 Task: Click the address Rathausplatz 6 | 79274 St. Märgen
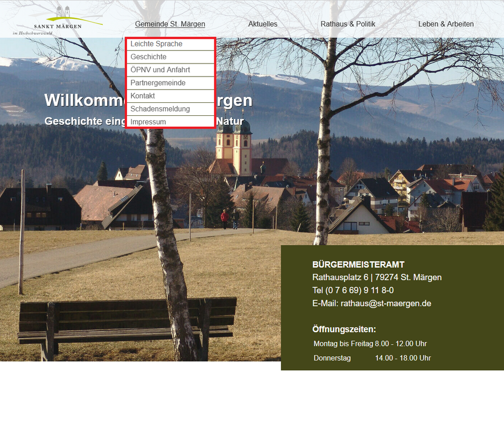(x=377, y=277)
